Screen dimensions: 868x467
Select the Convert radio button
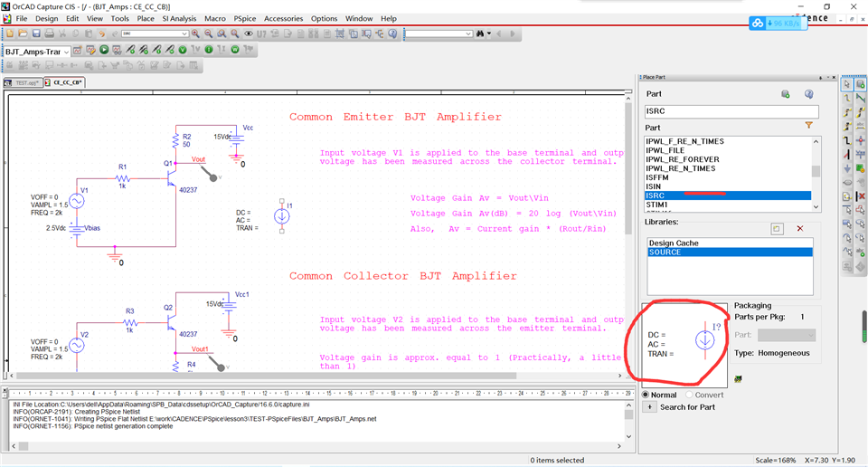coord(689,395)
